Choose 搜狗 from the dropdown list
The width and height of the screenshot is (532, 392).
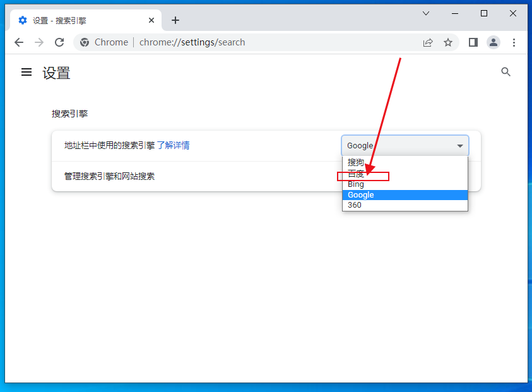pos(405,162)
